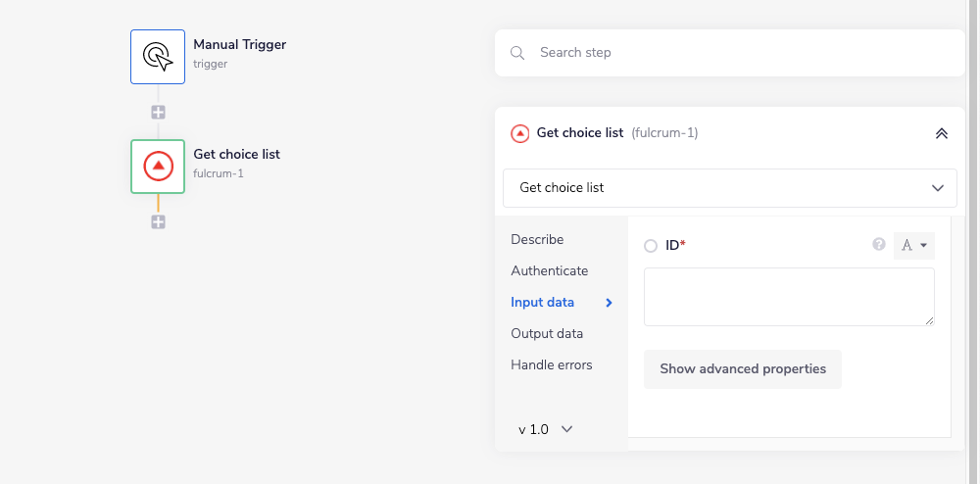This screenshot has width=980, height=484.
Task: Add step below Get choice list node
Action: coord(158,222)
